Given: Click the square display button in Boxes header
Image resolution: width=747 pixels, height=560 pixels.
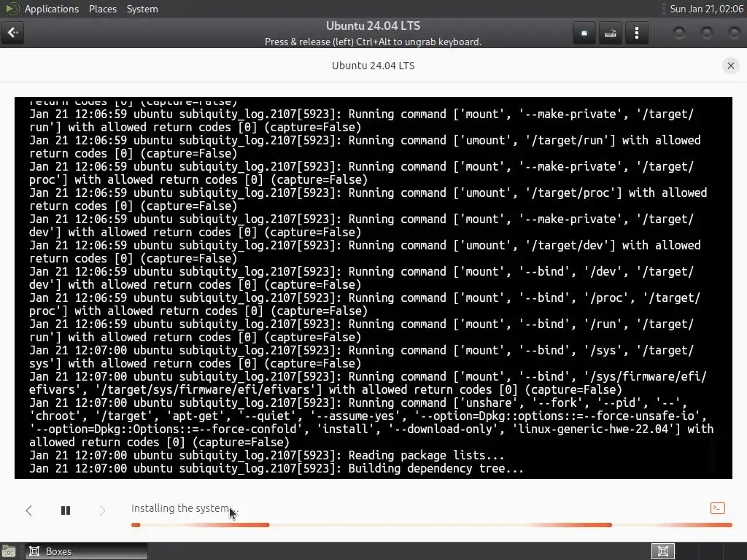Looking at the screenshot, I should coord(584,33).
